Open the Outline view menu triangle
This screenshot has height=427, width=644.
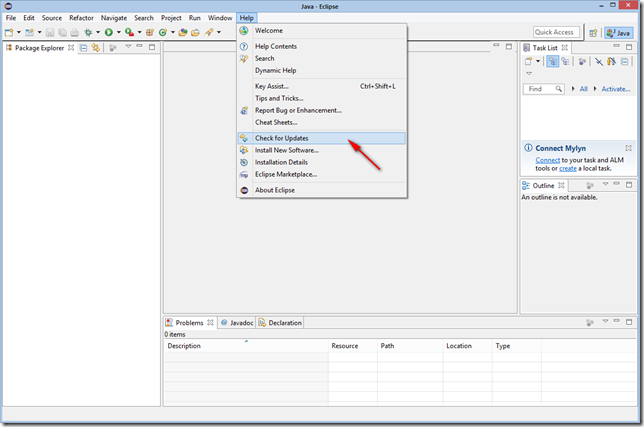[x=605, y=184]
